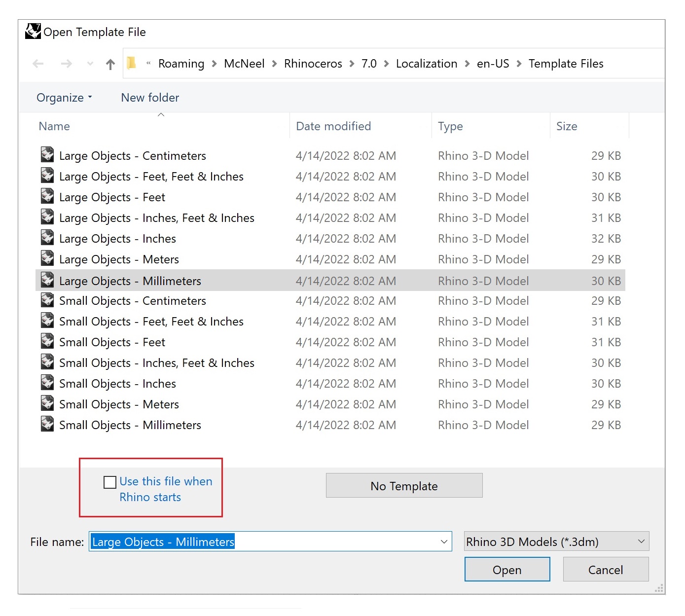
Task: Sort files by Size column
Action: (x=567, y=126)
